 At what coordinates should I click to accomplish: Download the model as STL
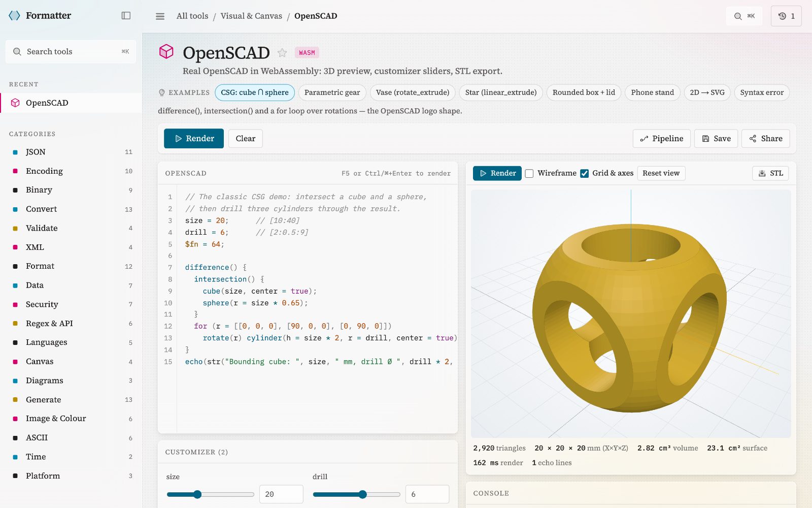coord(770,173)
